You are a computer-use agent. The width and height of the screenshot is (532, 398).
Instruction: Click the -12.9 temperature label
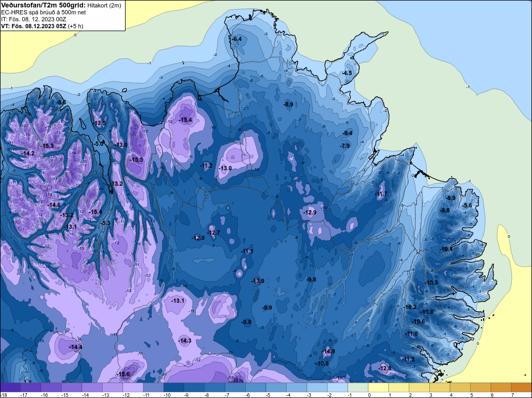310,212
